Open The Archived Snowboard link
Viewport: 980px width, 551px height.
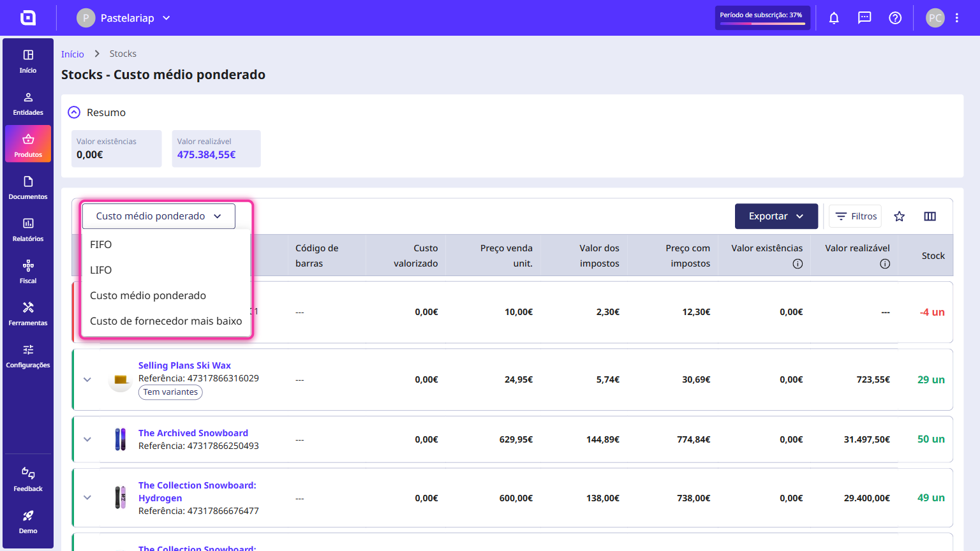[193, 433]
